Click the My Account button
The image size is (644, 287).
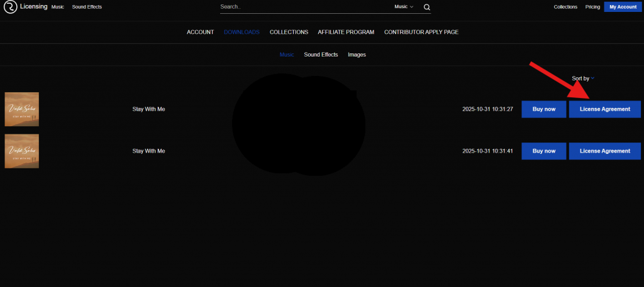[x=623, y=7]
